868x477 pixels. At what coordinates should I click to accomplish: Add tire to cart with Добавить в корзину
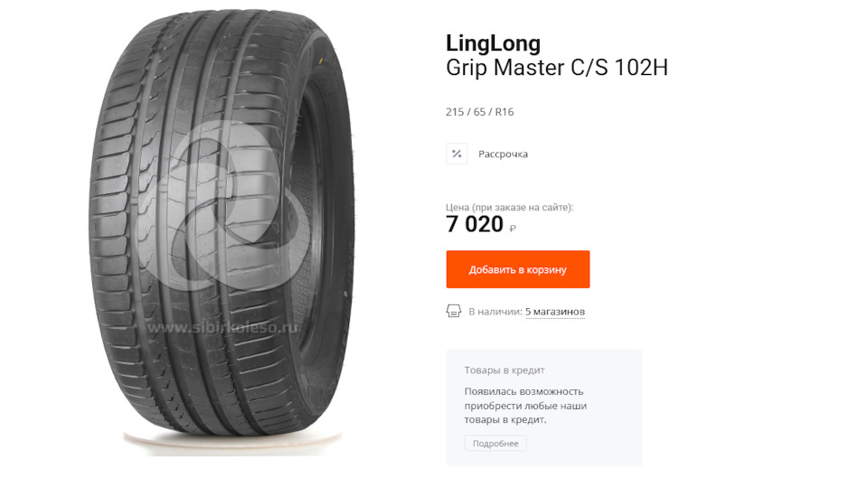tap(517, 269)
